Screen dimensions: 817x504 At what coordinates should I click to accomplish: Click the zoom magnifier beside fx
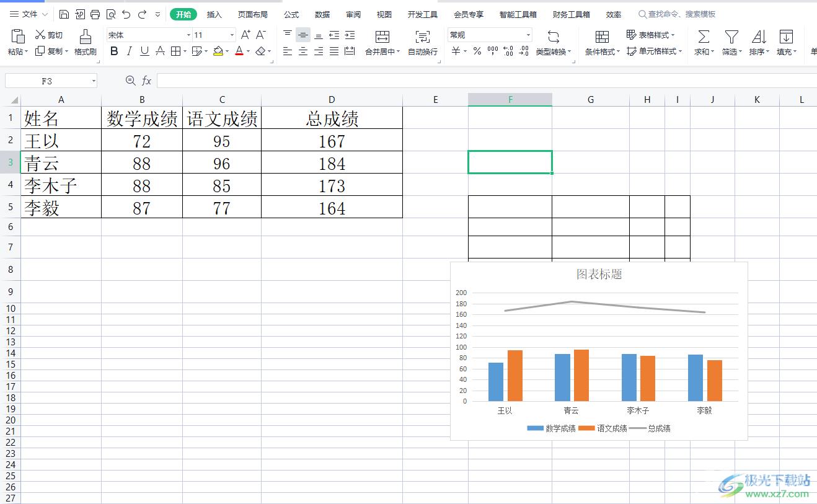tap(130, 81)
